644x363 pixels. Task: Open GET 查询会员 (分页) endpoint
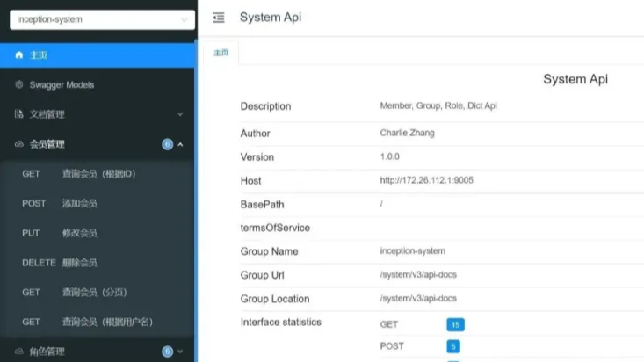click(x=97, y=293)
